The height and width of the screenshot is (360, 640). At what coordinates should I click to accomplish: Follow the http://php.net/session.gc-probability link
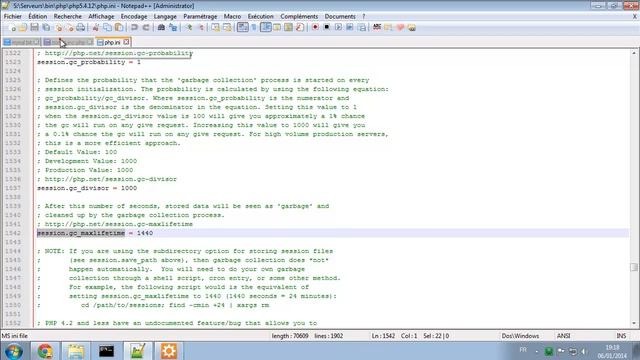119,53
